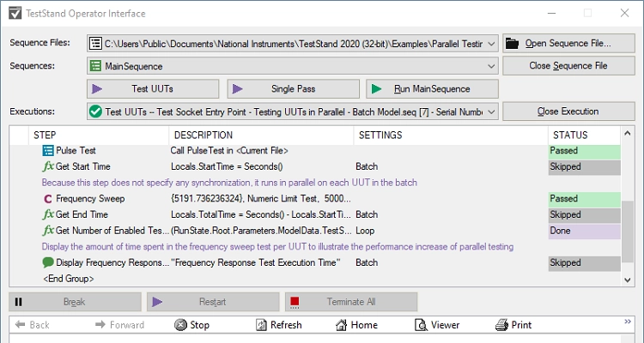
Task: Click the DESCRIPTION column header
Action: (x=203, y=135)
